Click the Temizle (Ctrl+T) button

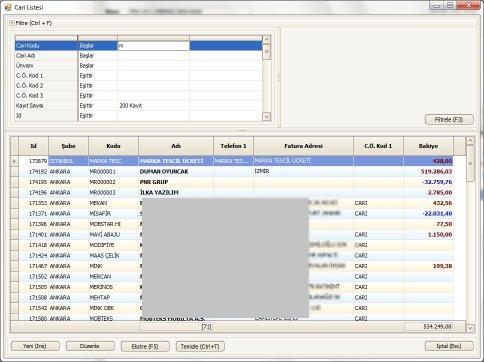200,346
